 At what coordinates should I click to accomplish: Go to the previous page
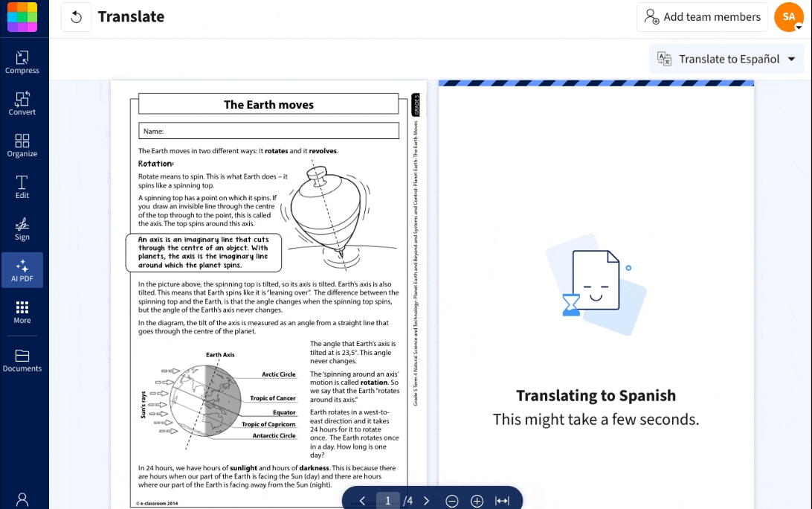(363, 501)
